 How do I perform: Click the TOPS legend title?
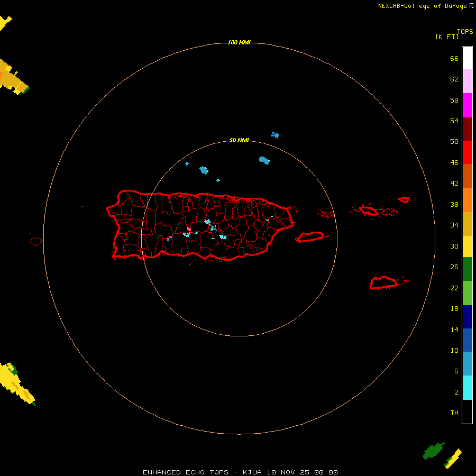pyautogui.click(x=465, y=32)
